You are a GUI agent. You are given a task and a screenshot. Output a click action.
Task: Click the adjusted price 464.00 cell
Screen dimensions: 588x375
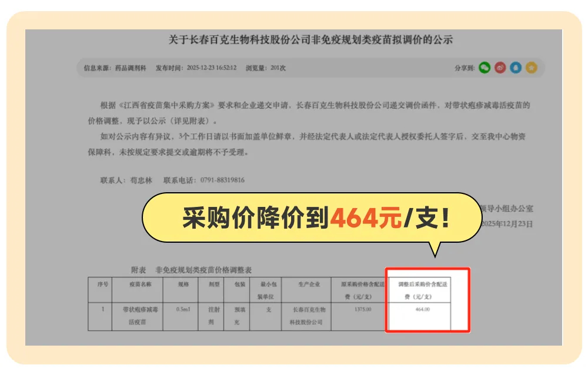pyautogui.click(x=422, y=309)
